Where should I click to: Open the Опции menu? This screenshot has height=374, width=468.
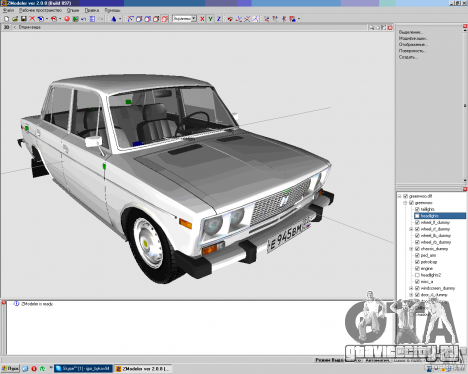[x=73, y=10]
